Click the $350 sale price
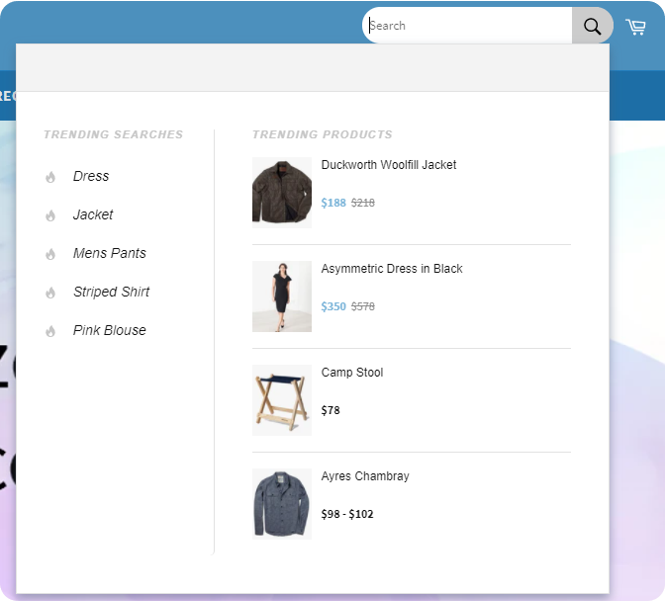Screen dimensions: 665x601 tap(333, 306)
